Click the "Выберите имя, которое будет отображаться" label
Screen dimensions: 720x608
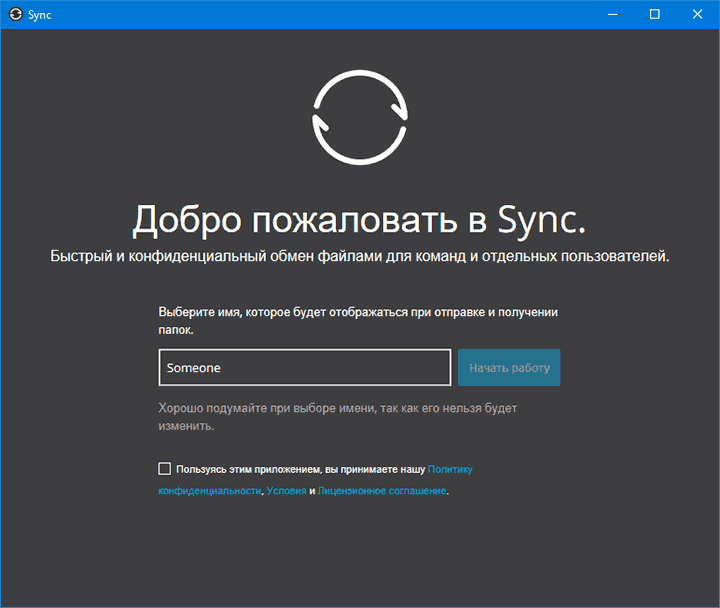click(x=358, y=321)
